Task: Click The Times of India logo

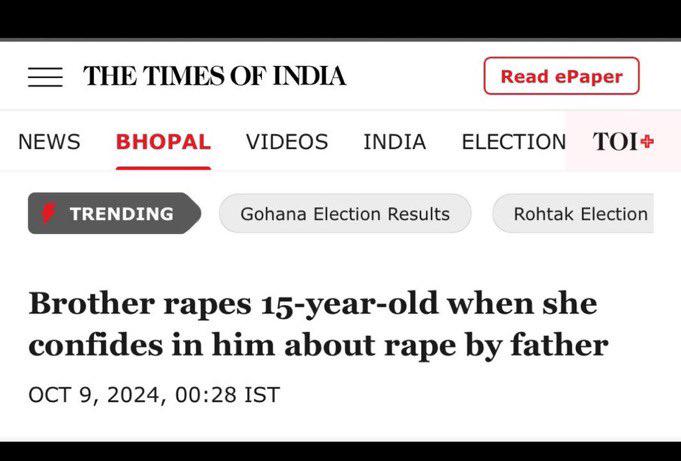Action: pyautogui.click(x=215, y=76)
